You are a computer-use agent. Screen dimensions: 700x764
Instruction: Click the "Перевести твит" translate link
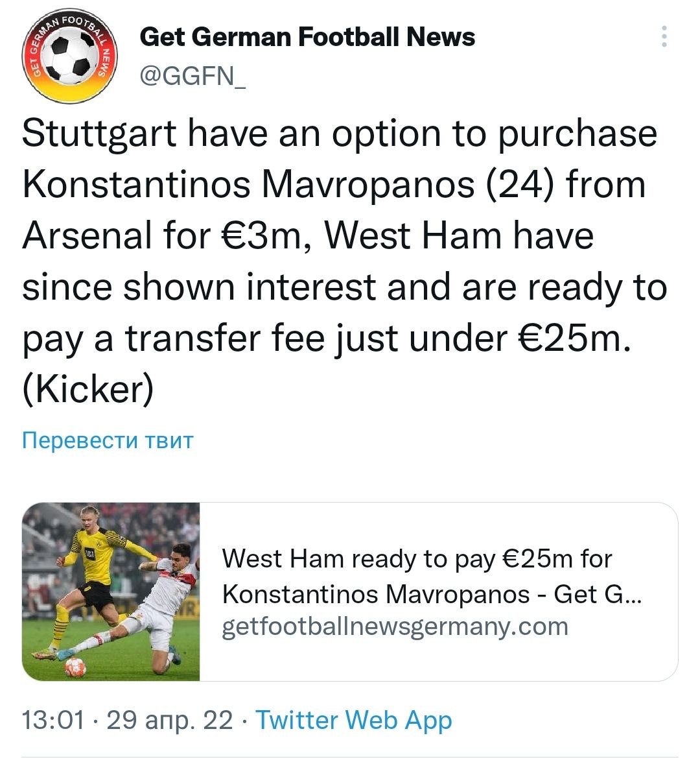coord(108,440)
